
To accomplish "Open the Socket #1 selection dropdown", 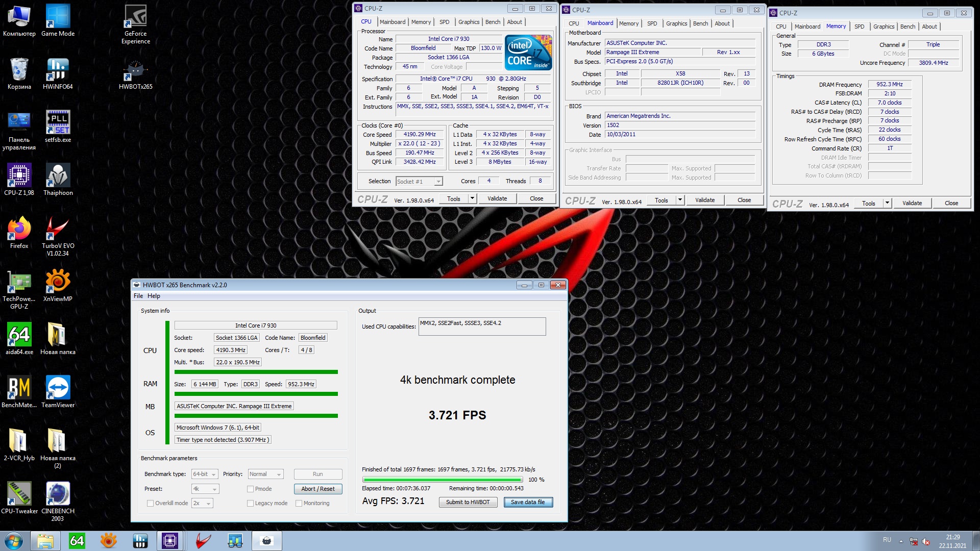I will pyautogui.click(x=419, y=182).
